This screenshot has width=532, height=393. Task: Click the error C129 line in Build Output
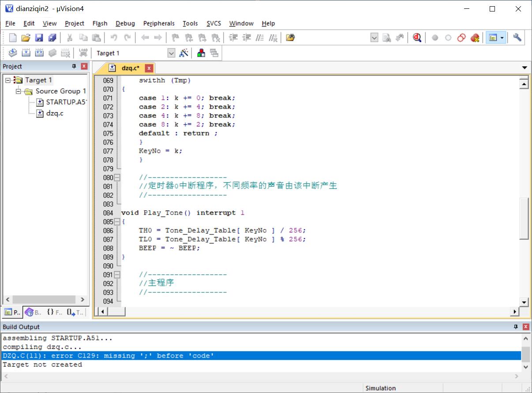(x=261, y=356)
